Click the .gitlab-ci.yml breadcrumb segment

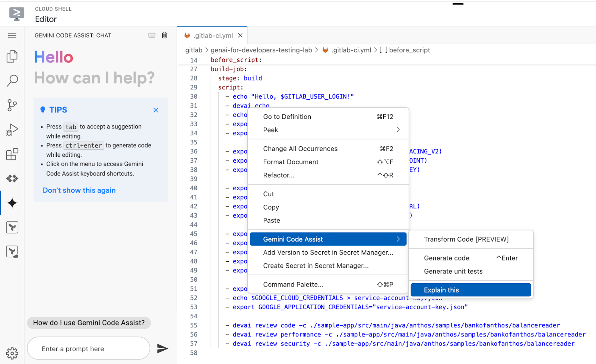[351, 50]
